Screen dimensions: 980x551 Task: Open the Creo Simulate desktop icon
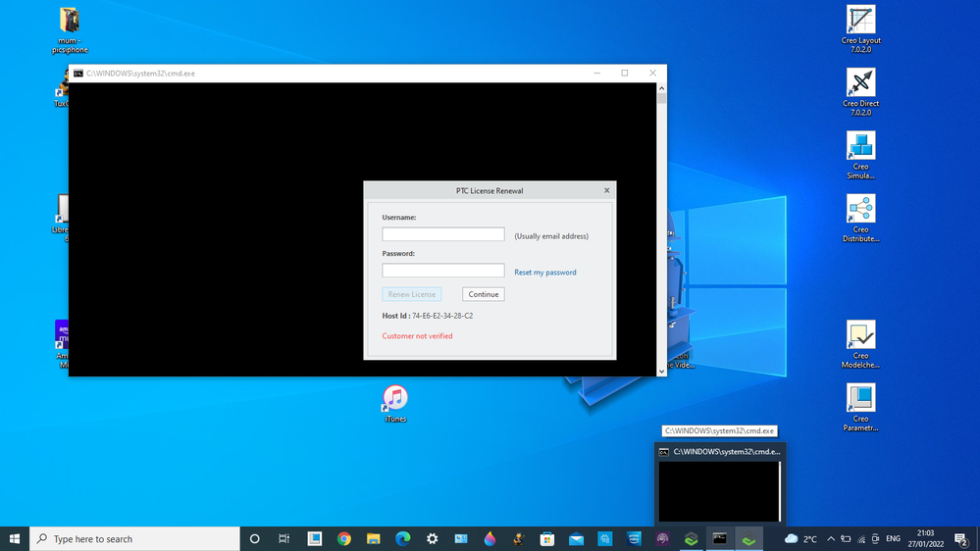tap(860, 155)
